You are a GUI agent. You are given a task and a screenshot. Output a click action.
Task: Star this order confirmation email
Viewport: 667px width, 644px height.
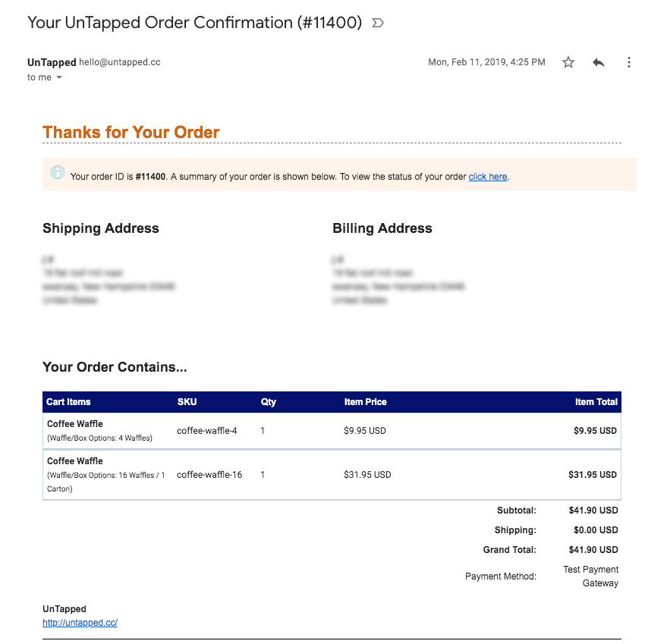pos(568,62)
